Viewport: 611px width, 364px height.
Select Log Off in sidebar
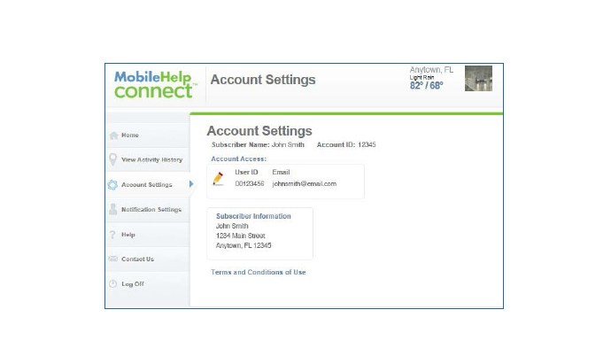click(x=148, y=284)
